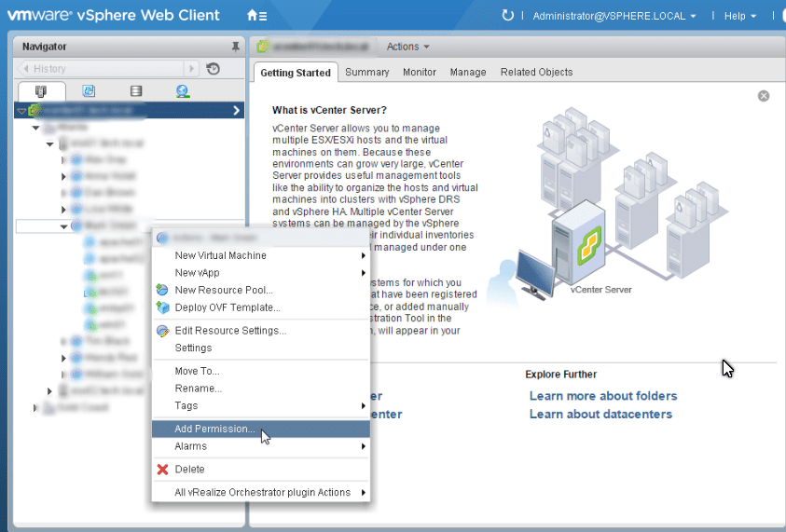Open Learn more about folders link

click(x=603, y=396)
